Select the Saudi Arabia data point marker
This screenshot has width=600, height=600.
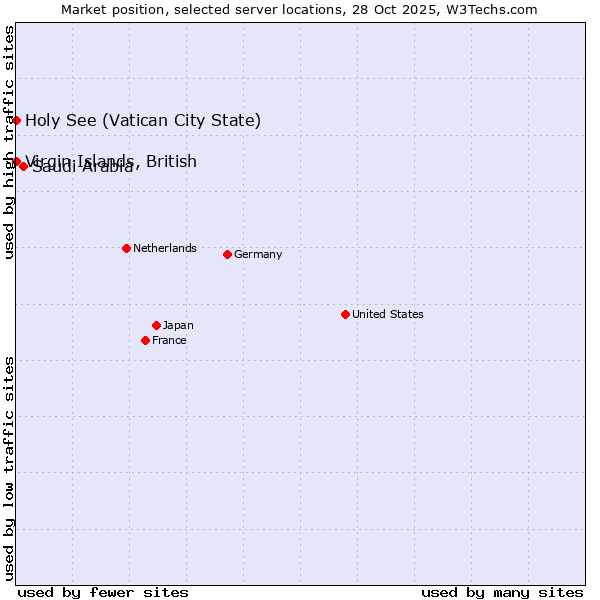coord(23,166)
